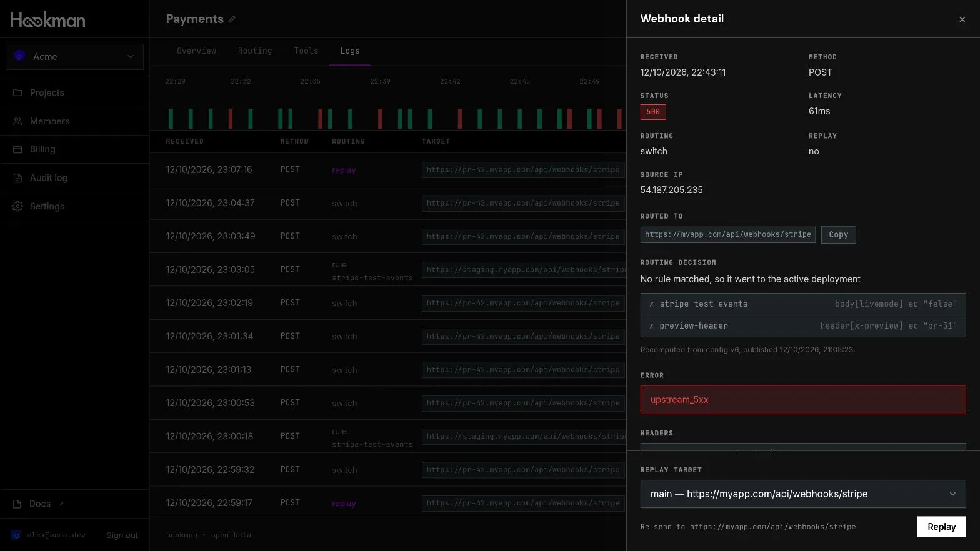Select the Routed to URL field
Viewport: 980px width, 551px height.
(727, 234)
